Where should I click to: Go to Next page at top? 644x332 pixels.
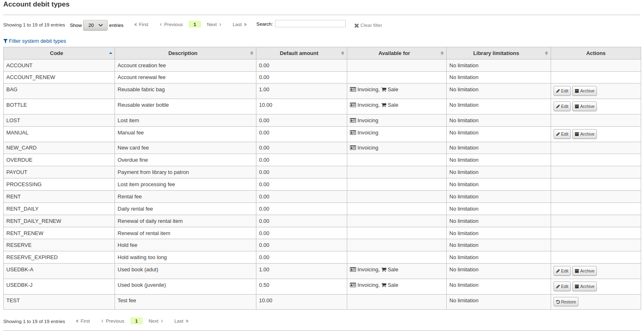click(214, 25)
